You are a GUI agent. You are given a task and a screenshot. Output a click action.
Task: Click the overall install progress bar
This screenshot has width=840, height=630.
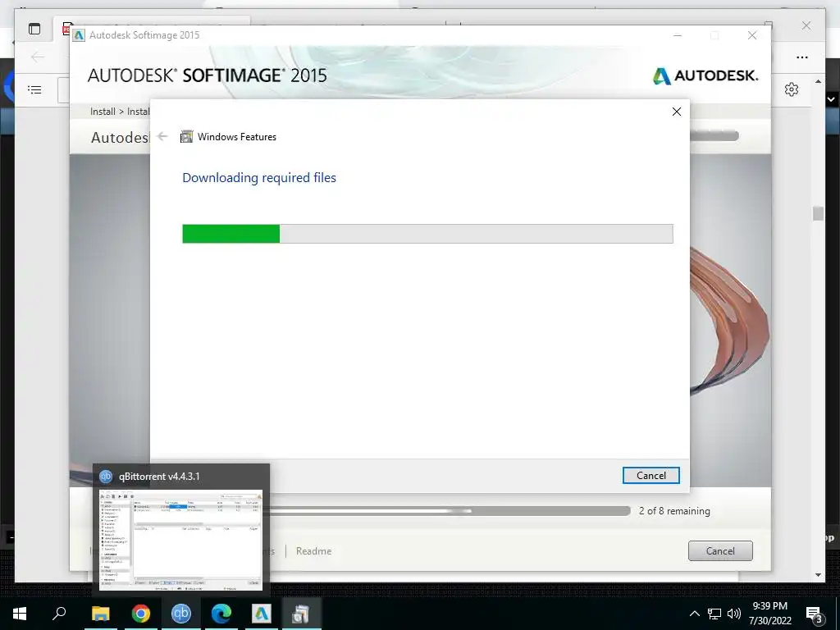(x=450, y=511)
